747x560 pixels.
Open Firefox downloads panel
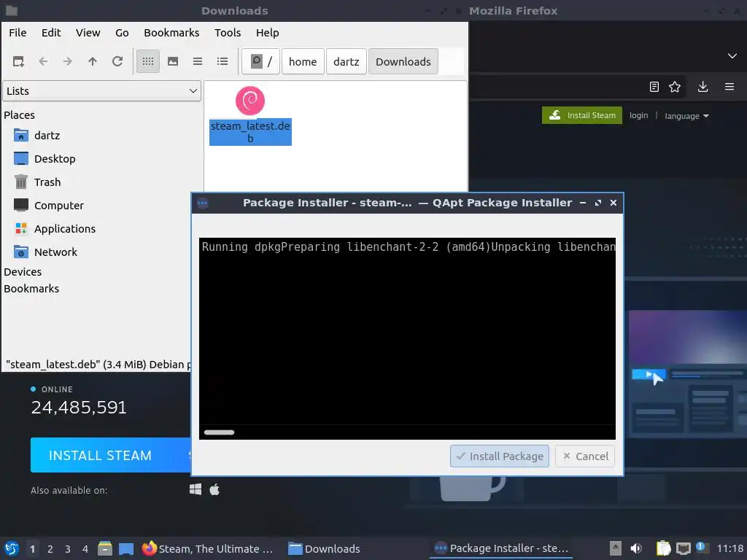(x=703, y=87)
